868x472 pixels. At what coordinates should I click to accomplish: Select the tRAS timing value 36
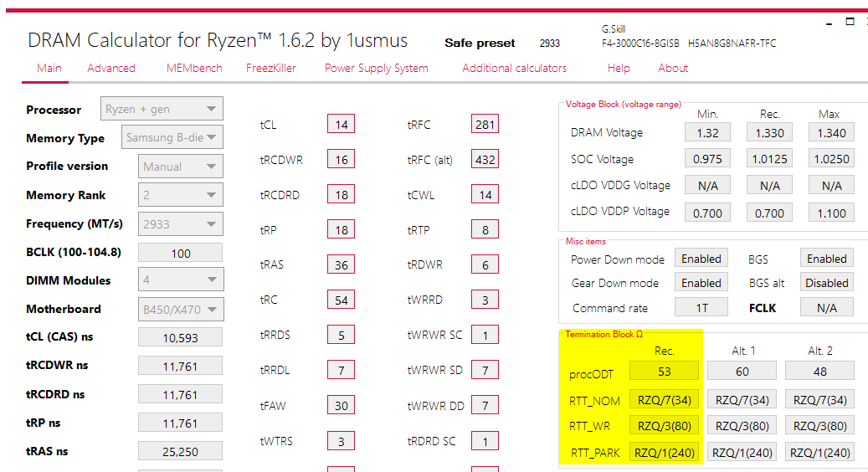(x=341, y=265)
